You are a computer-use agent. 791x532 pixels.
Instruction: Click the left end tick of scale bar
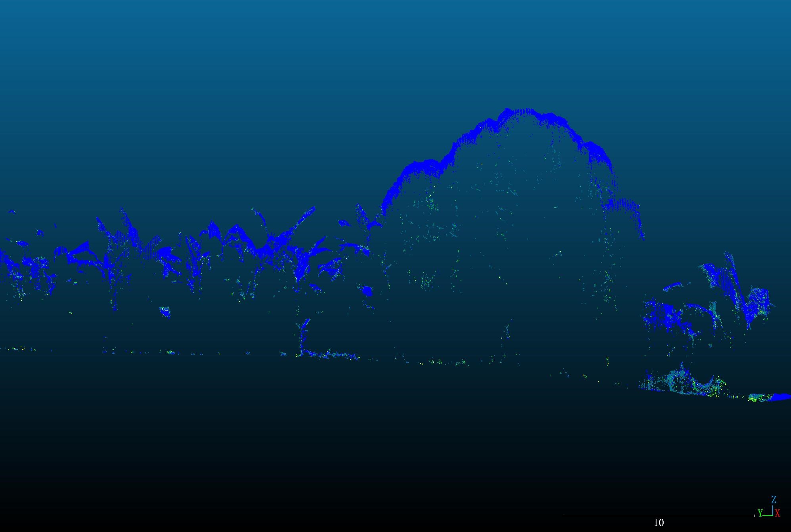pos(563,516)
